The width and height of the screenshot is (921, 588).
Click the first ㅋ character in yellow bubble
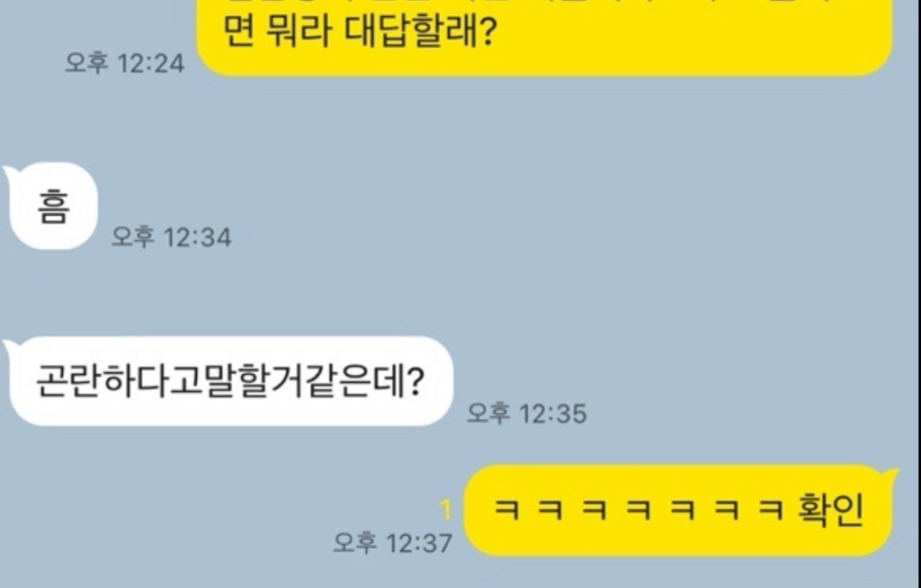coord(506,510)
